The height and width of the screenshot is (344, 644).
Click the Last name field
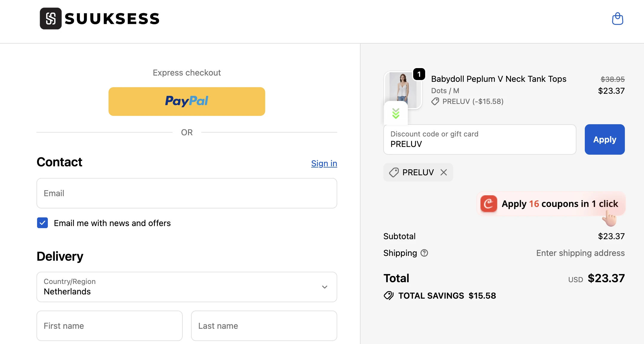[x=264, y=325]
